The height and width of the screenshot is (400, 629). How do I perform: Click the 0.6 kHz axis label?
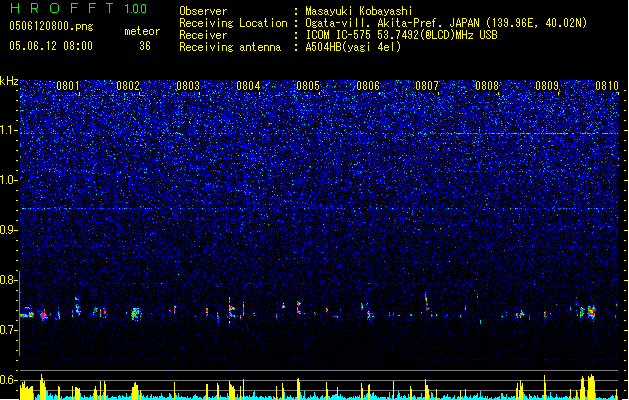coord(9,380)
